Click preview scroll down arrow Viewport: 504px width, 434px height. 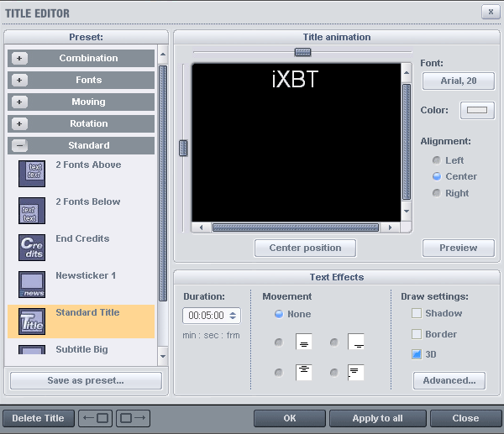coord(407,211)
